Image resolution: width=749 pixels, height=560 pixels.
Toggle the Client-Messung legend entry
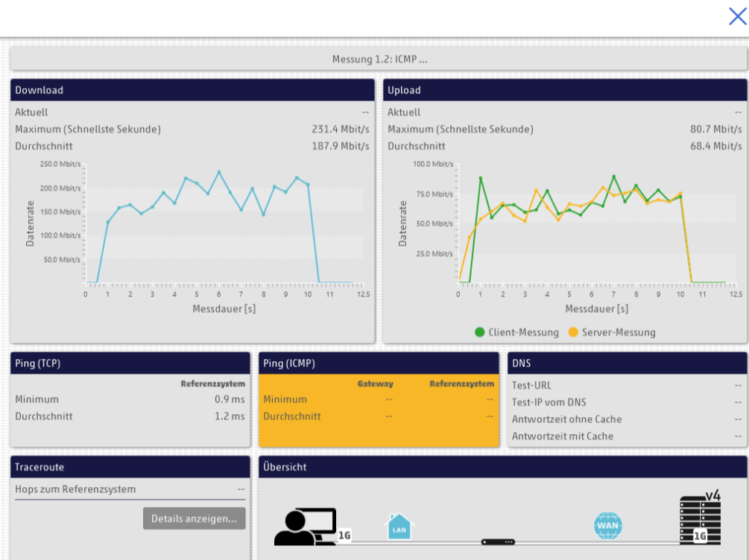516,332
